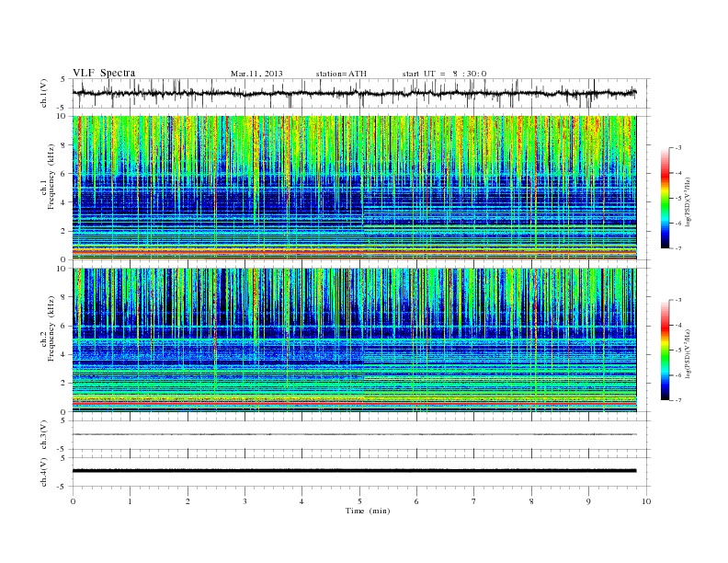Image resolution: width=728 pixels, height=563 pixels.
Task: Click inside the ch.1 spectrogram panel
Action: pyautogui.click(x=354, y=188)
